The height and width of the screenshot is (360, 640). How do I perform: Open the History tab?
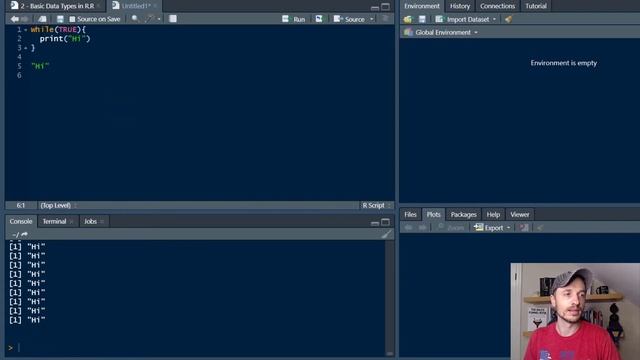[x=460, y=6]
